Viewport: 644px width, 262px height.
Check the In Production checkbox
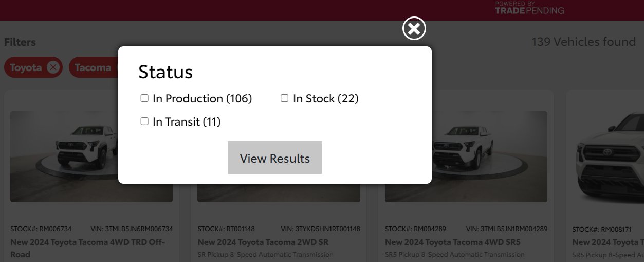coord(144,98)
